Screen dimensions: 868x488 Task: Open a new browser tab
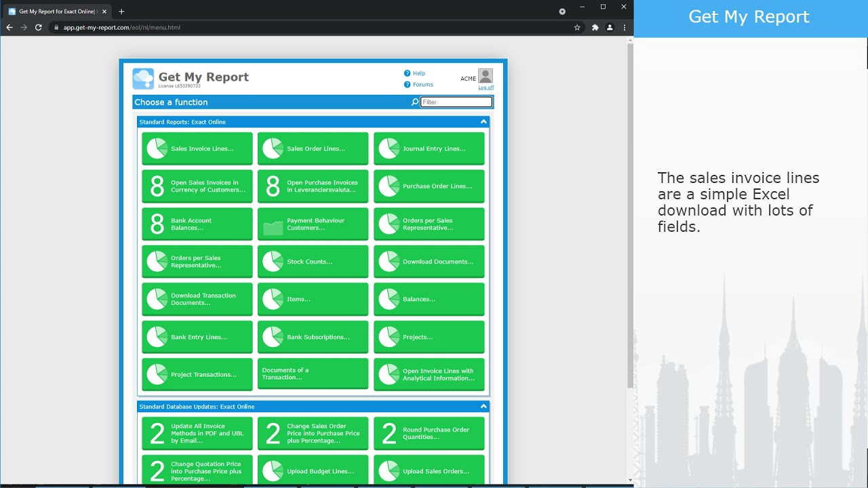click(121, 12)
